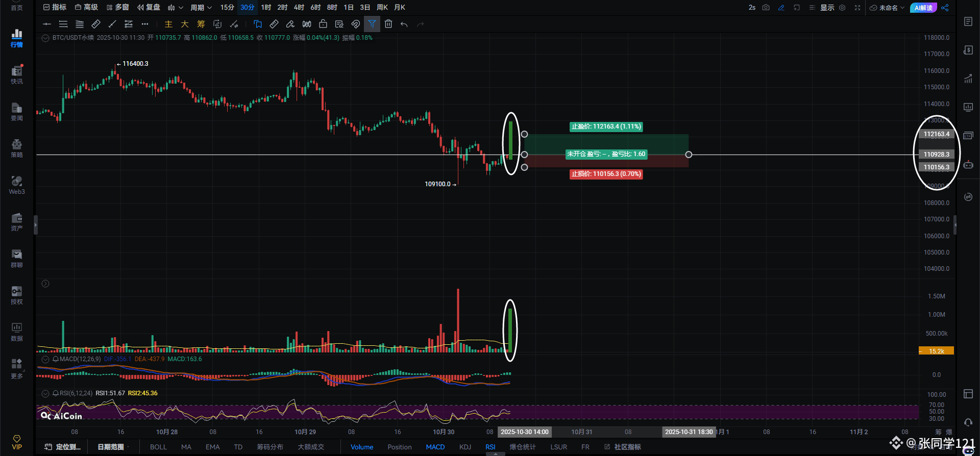The height and width of the screenshot is (456, 980).
Task: Click the share icon beside AI解读
Action: click(x=945, y=8)
